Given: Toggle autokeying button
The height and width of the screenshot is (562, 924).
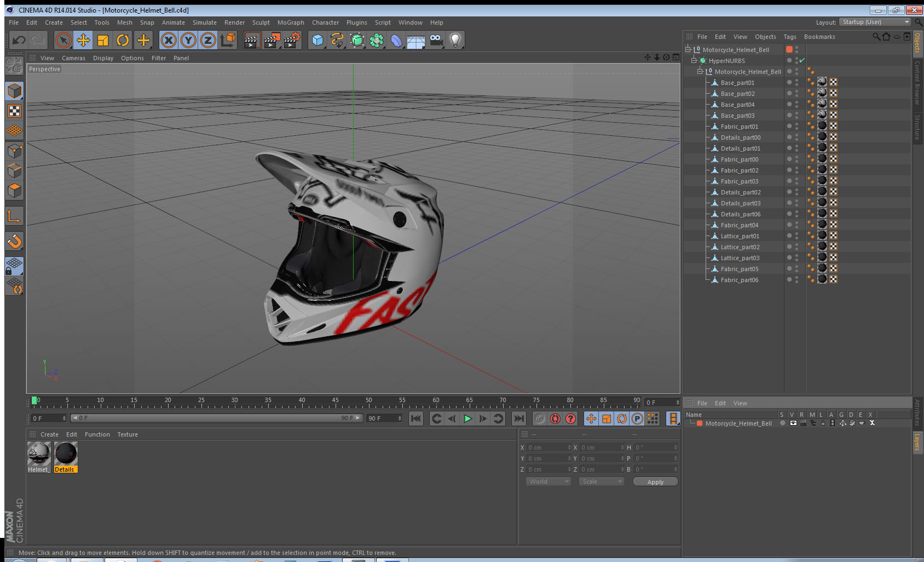Looking at the screenshot, I should tap(555, 418).
